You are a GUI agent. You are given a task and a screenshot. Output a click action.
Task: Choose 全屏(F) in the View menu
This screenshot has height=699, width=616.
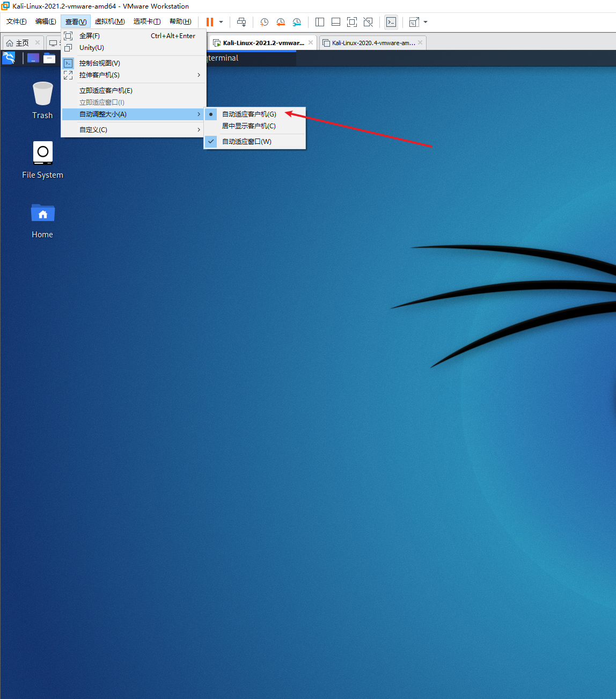point(134,36)
